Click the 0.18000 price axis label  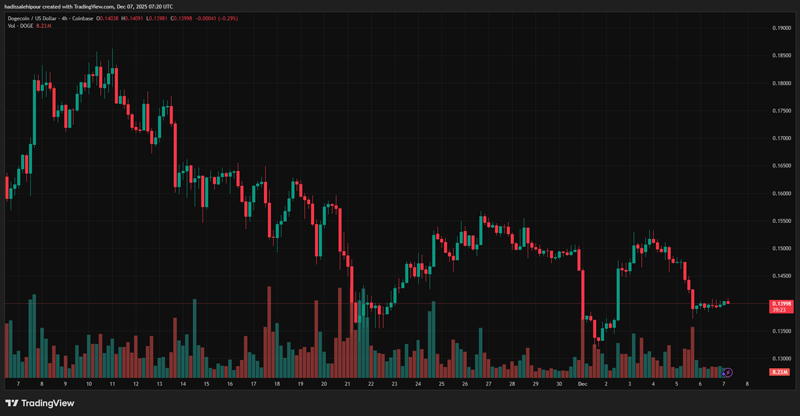click(x=782, y=83)
